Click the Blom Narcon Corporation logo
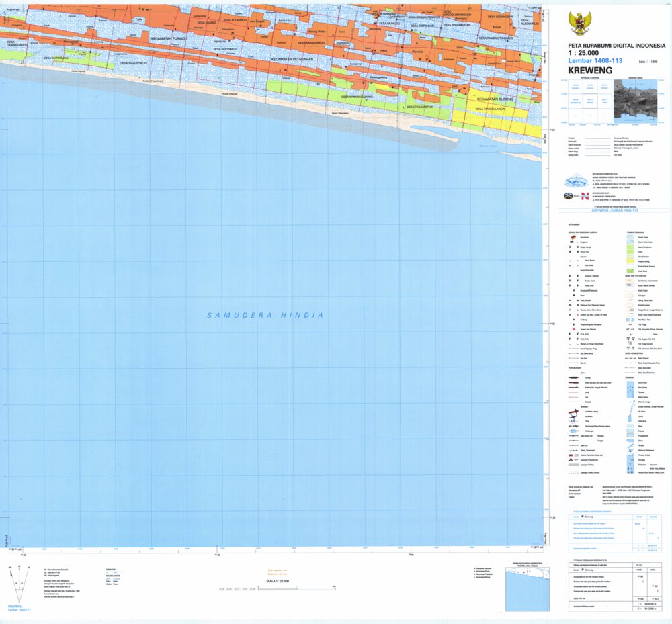Image resolution: width=672 pixels, height=624 pixels. pyautogui.click(x=584, y=196)
